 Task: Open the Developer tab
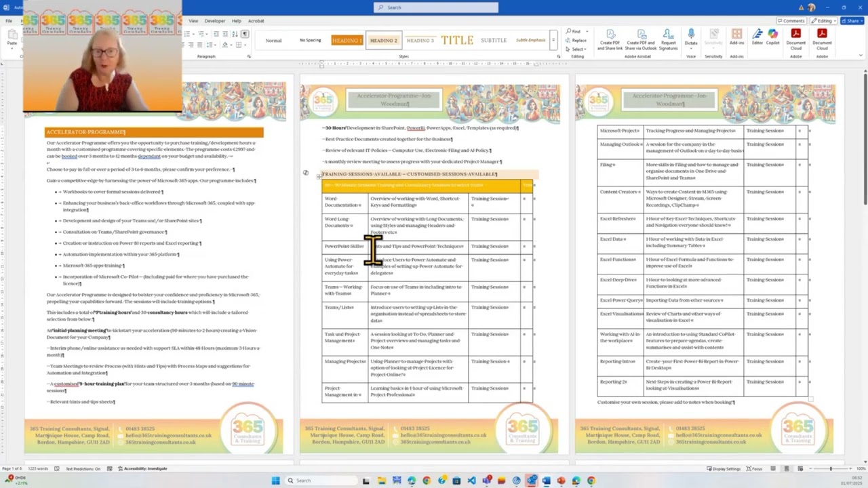point(214,21)
